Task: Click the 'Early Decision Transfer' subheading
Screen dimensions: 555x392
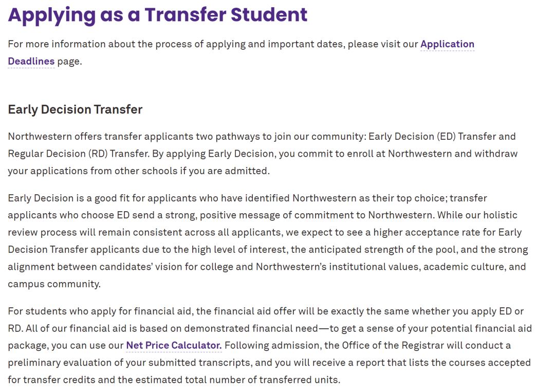Action: click(x=75, y=109)
